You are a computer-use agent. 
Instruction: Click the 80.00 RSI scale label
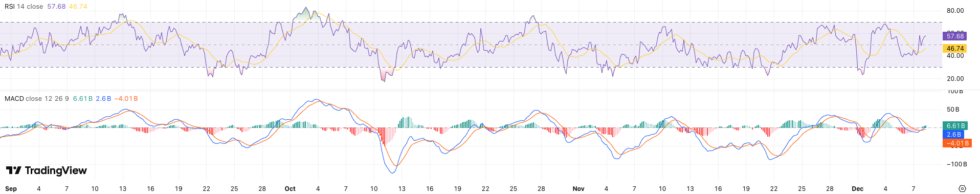pyautogui.click(x=955, y=10)
